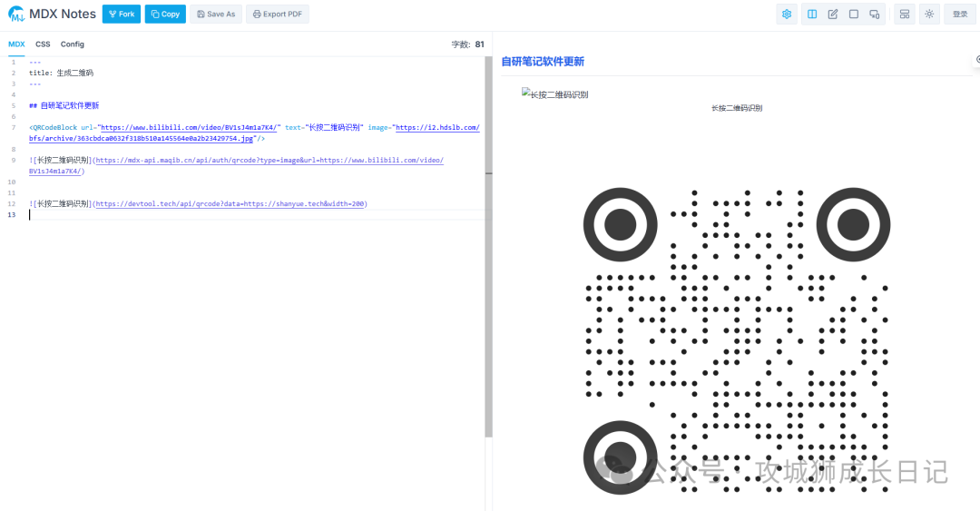Switch to the CSS tab

[x=43, y=44]
